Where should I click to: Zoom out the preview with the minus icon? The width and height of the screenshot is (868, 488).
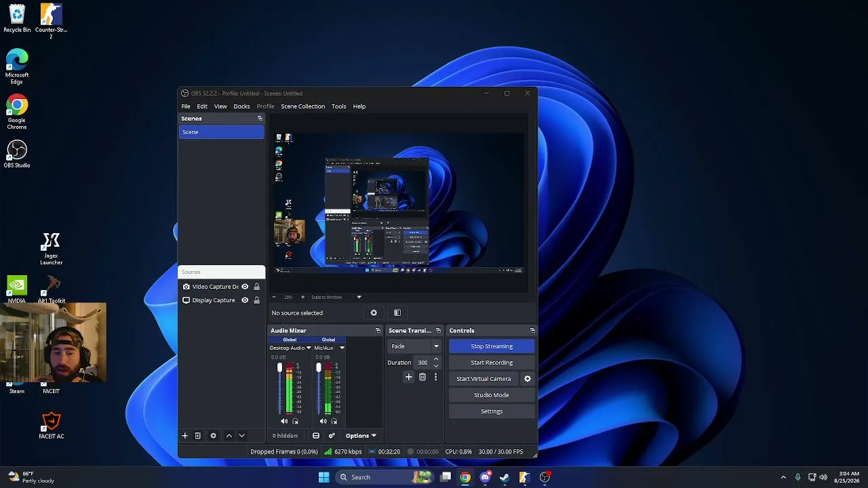tap(274, 297)
